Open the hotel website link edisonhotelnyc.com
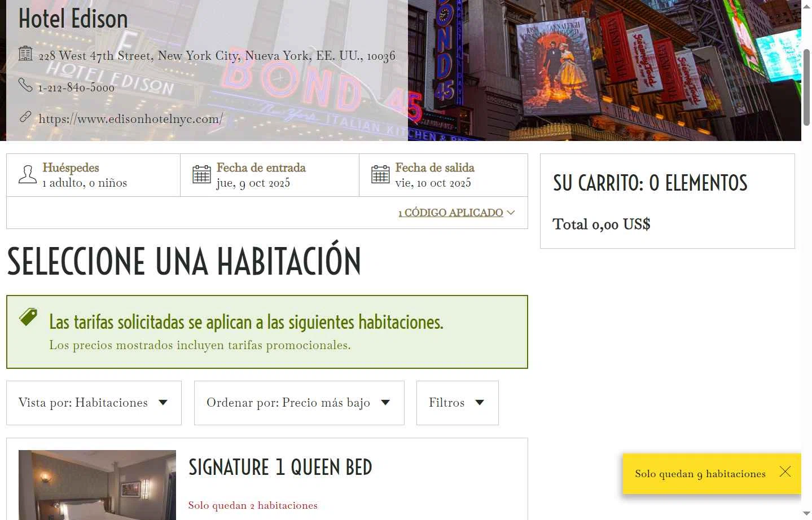 131,119
